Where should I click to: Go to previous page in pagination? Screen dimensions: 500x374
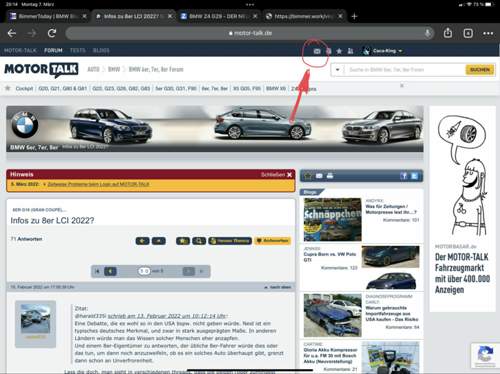[x=110, y=271]
